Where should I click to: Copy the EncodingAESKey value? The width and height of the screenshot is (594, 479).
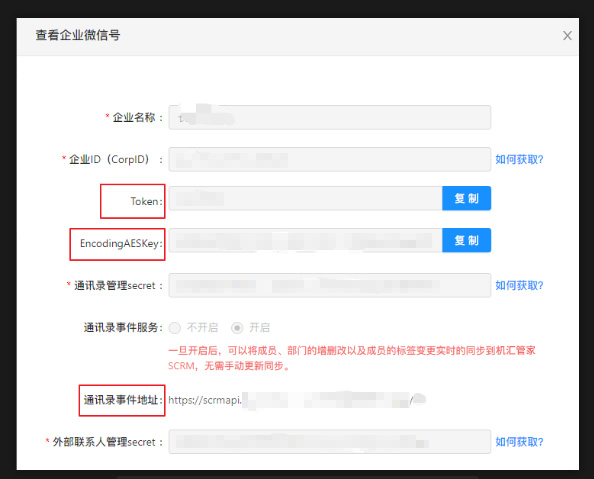(x=466, y=240)
